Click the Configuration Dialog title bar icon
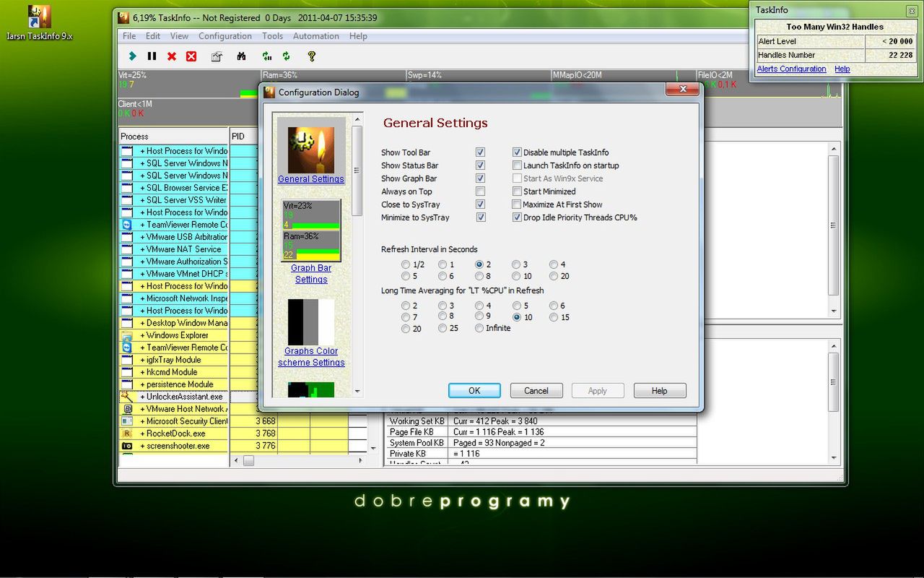The height and width of the screenshot is (578, 924). pos(269,92)
